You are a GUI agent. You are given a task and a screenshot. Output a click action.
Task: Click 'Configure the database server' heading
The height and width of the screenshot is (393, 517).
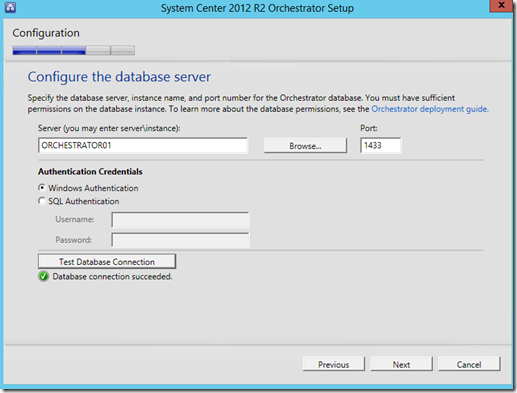[x=119, y=77]
